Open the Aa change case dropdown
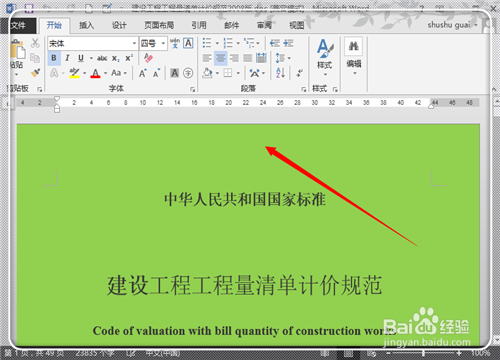This screenshot has height=360, width=500. (119, 73)
